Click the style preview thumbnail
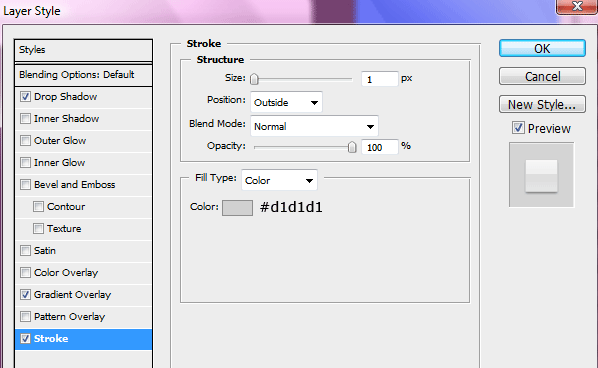Screen dimensions: 598x368 pos(541,175)
